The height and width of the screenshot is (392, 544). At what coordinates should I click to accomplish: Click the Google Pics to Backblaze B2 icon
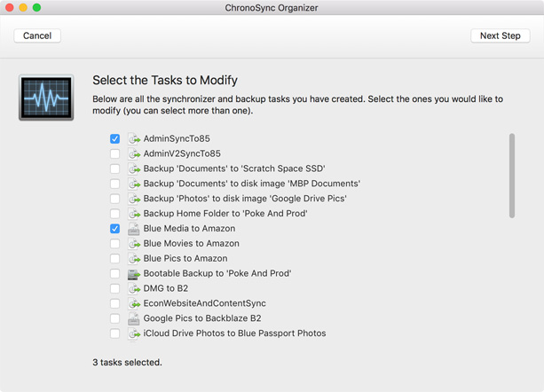[x=134, y=318]
